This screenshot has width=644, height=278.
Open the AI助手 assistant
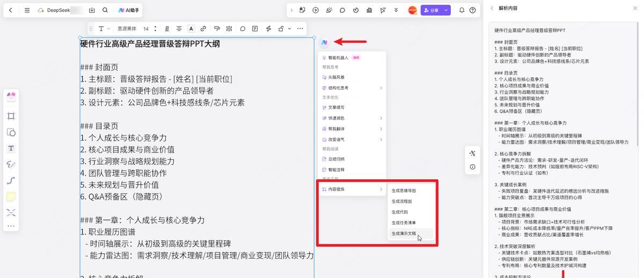[128, 10]
